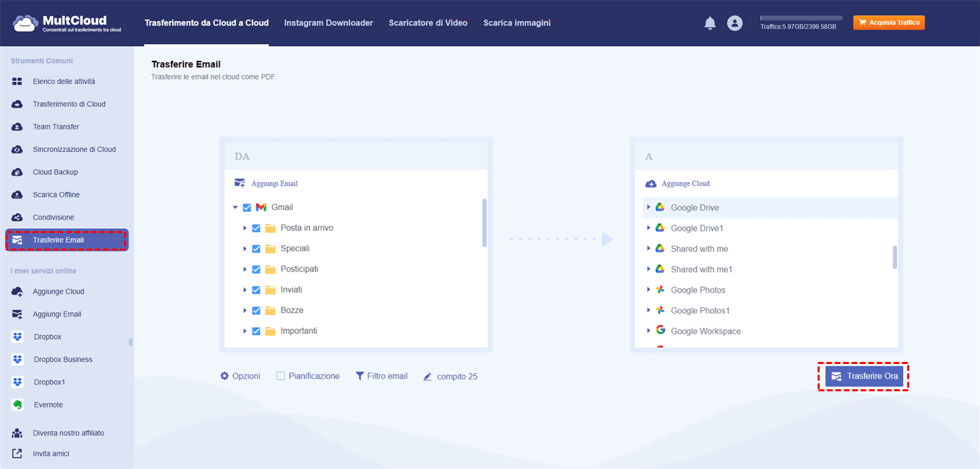Viewport: 980px width, 469px height.
Task: Enable the Pianificazione checkbox
Action: (281, 376)
